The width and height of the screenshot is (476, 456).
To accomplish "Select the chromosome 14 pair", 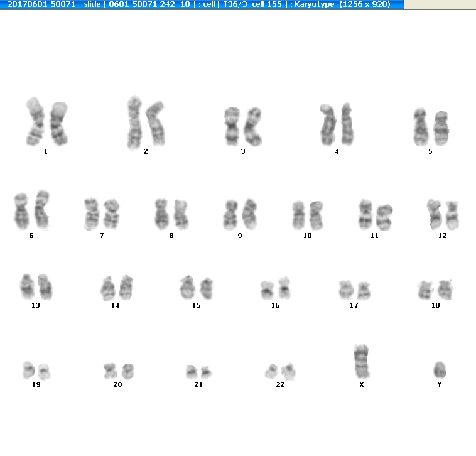I will pyautogui.click(x=117, y=288).
